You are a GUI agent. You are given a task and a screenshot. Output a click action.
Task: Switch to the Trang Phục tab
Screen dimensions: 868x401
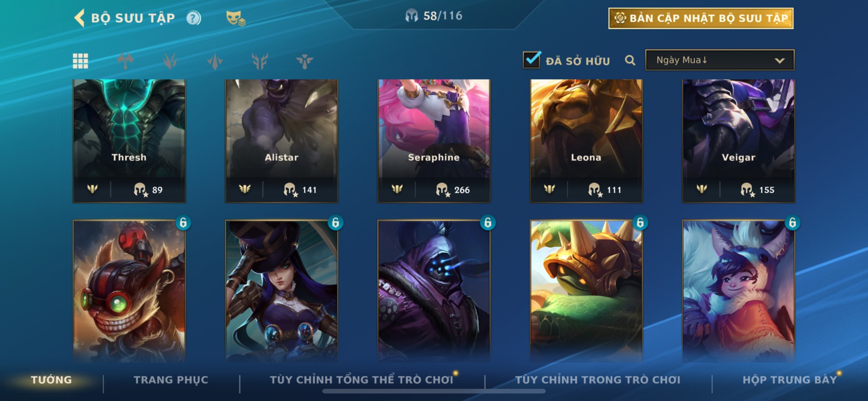pos(171,380)
